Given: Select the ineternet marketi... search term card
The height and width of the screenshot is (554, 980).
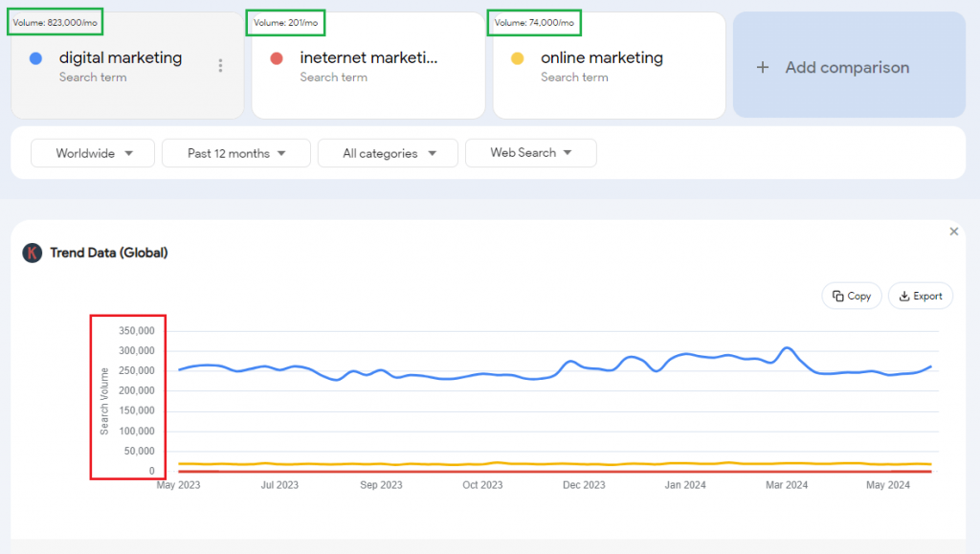Looking at the screenshot, I should pos(368,66).
